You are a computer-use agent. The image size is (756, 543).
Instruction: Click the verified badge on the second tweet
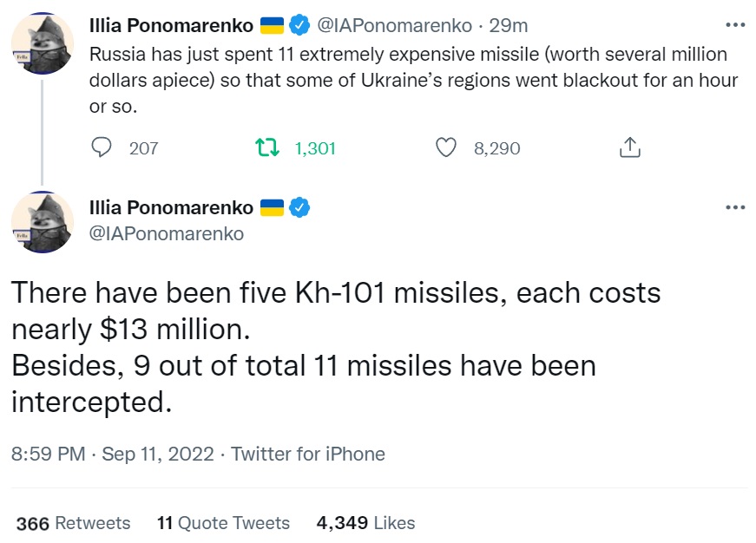point(299,208)
